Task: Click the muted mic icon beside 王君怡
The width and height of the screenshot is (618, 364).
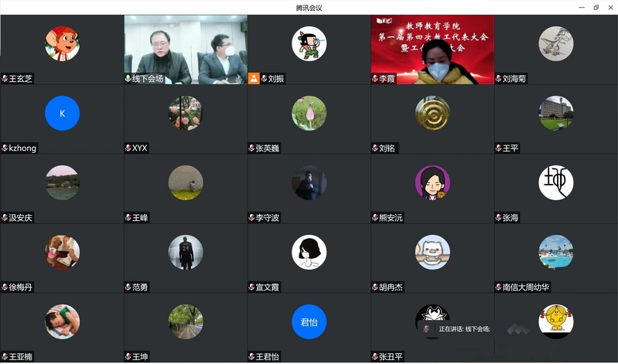Action: pos(251,357)
